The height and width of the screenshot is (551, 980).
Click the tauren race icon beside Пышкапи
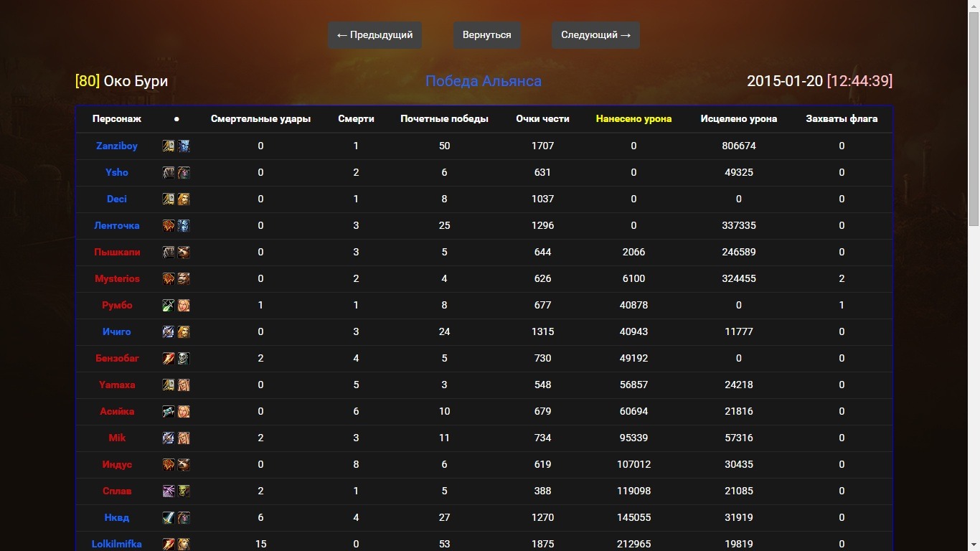(184, 253)
